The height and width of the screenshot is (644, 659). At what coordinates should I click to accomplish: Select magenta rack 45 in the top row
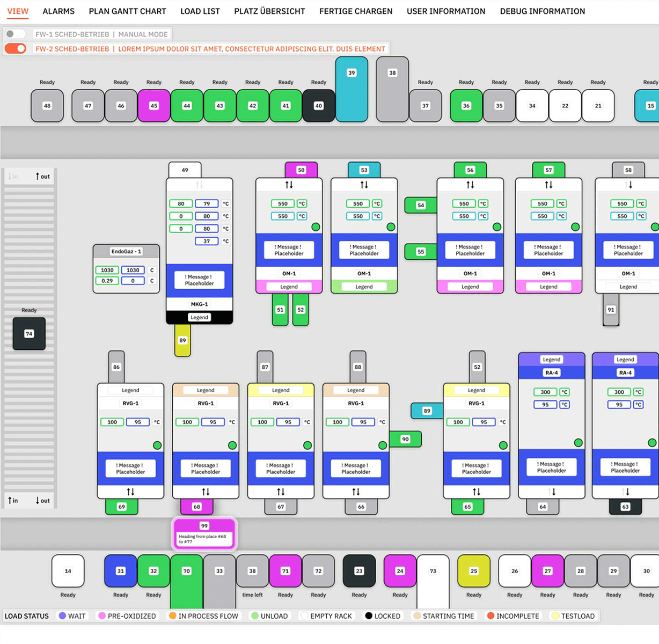(x=154, y=106)
